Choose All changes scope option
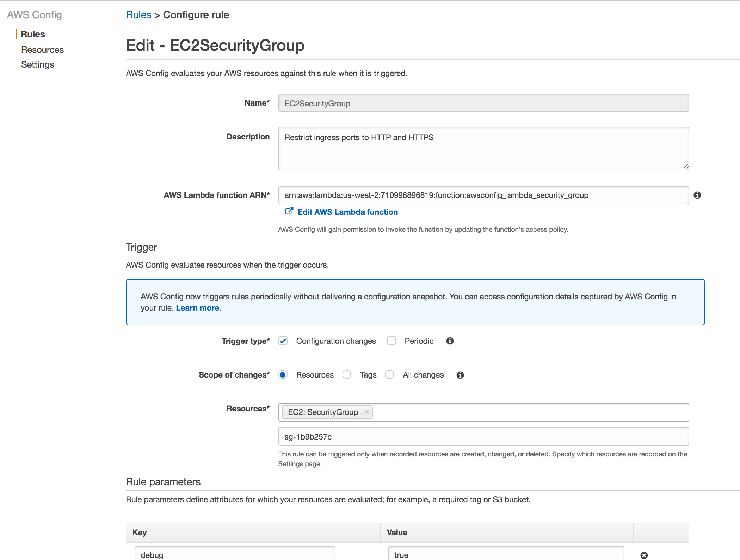Screen dimensions: 740x560 [389, 375]
